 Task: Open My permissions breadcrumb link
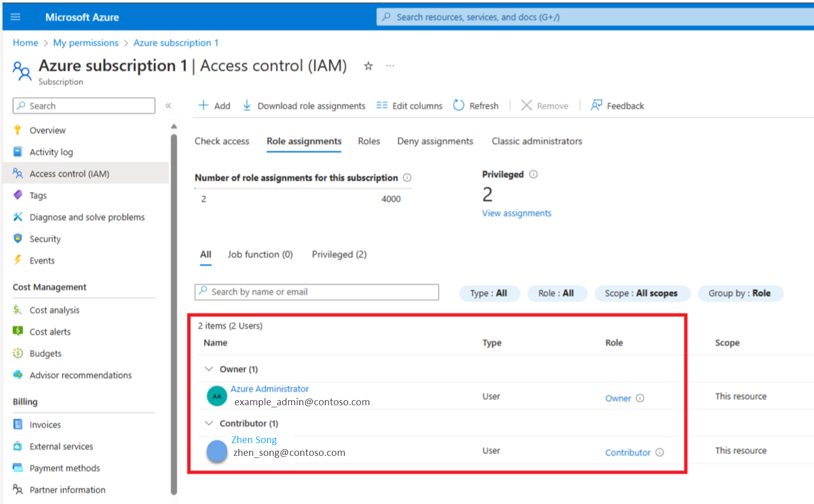(86, 43)
